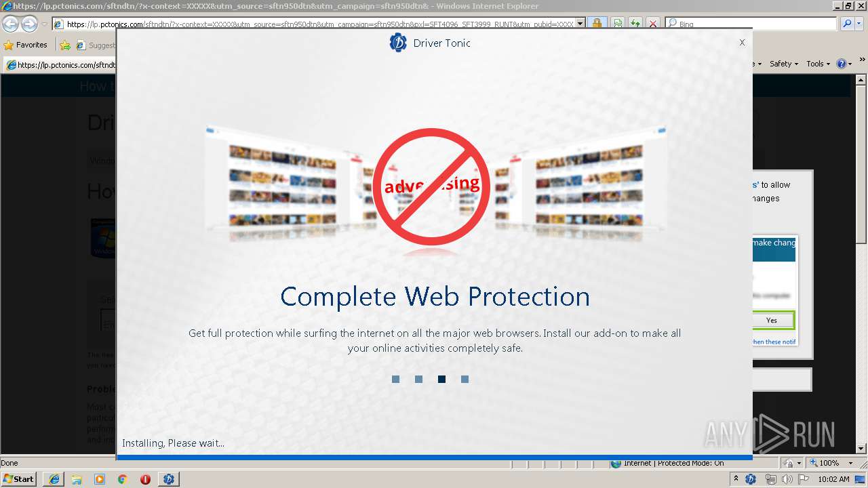Open the Suggested Sites link

[96, 45]
